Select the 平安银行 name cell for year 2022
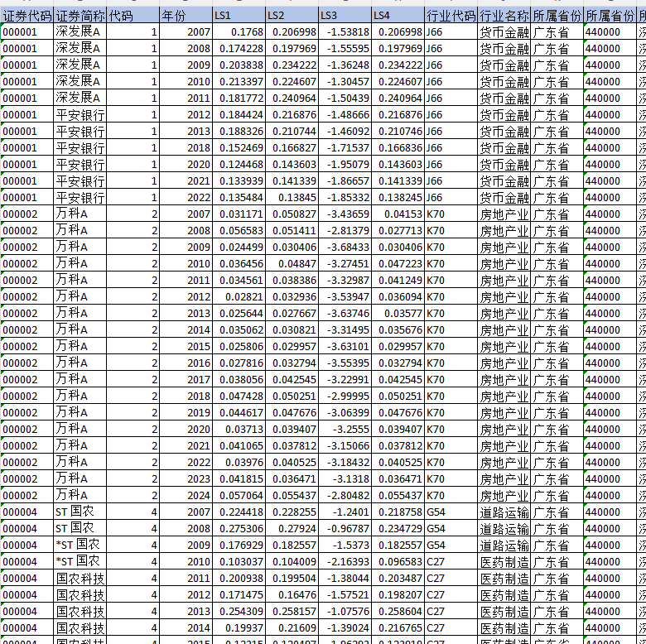This screenshot has width=646, height=644. click(x=80, y=198)
